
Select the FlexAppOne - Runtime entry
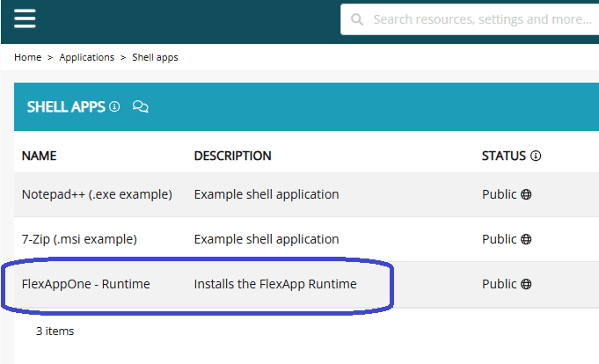86,284
